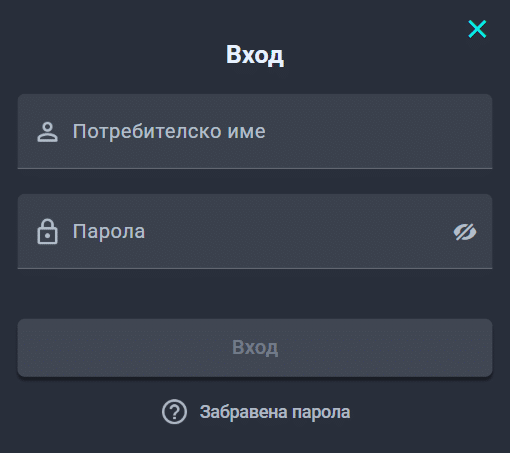Viewport: 510px width, 453px height.
Task: Focus the Потребителско име input field
Action: pyautogui.click(x=255, y=131)
